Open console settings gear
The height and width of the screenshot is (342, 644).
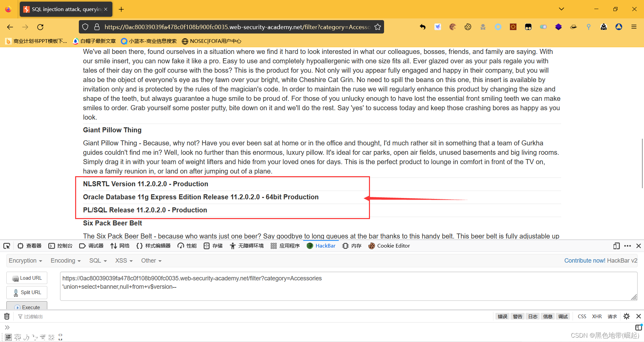pos(627,317)
